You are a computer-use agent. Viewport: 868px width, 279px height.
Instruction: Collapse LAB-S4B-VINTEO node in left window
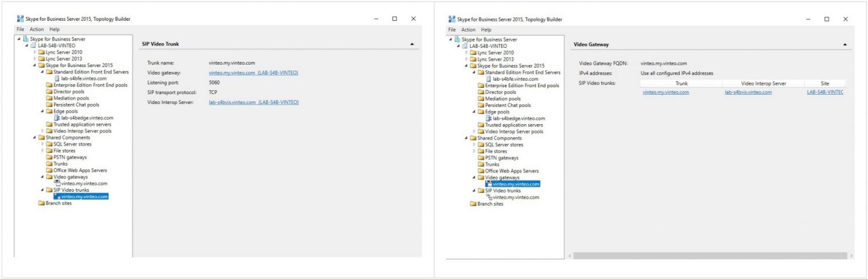[27, 46]
